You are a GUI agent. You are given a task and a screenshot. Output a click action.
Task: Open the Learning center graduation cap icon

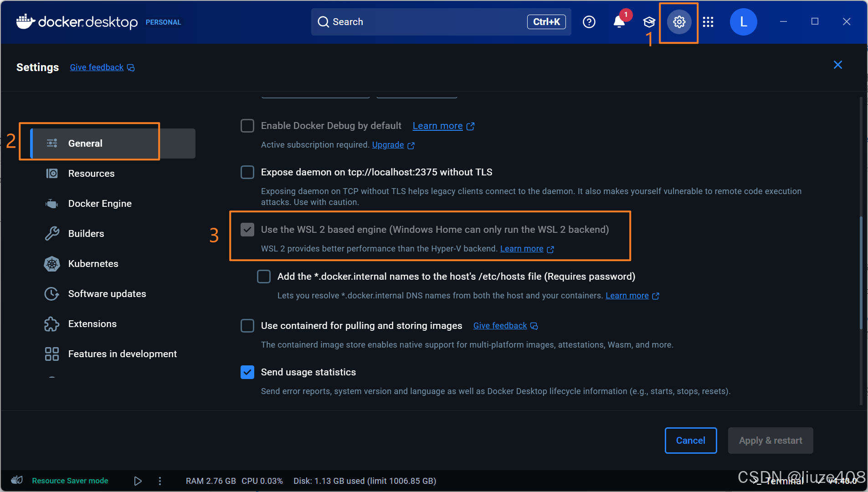pos(649,22)
